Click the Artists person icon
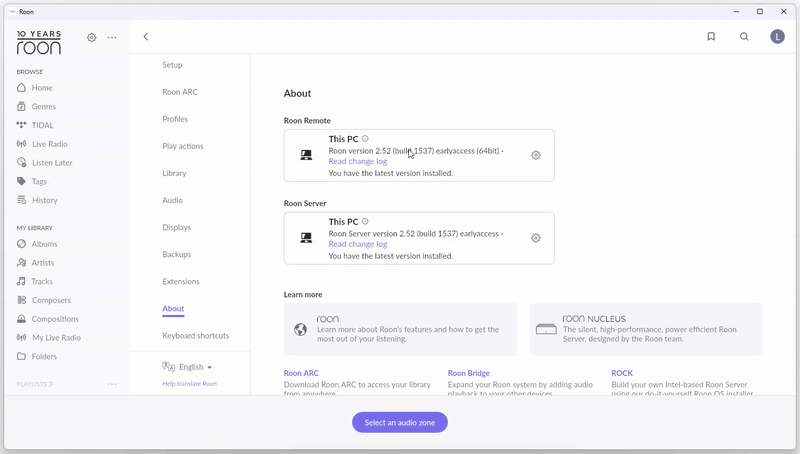This screenshot has height=454, width=800. tap(21, 263)
